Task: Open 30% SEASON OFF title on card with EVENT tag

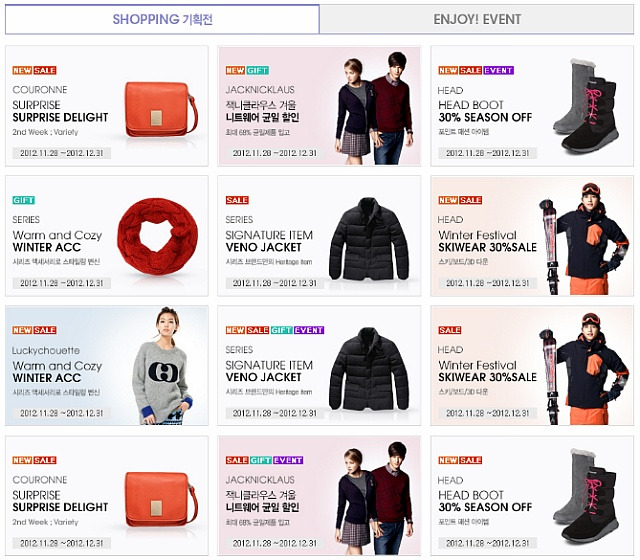Action: coord(485,118)
